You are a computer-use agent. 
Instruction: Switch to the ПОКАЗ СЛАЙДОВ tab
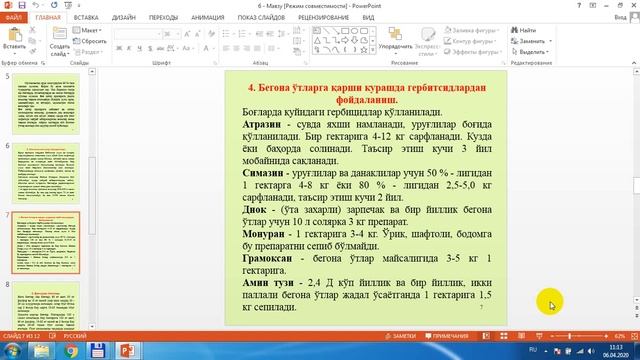point(261,18)
